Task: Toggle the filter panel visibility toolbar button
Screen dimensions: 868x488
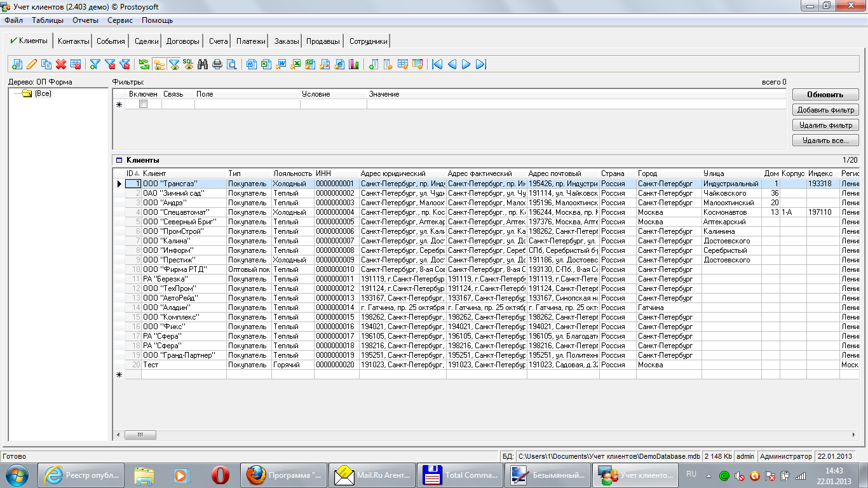Action: click(x=173, y=64)
